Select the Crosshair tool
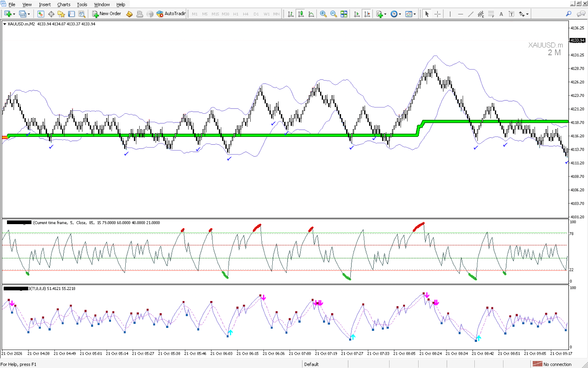Viewport: 588px width, 368px height. [437, 14]
